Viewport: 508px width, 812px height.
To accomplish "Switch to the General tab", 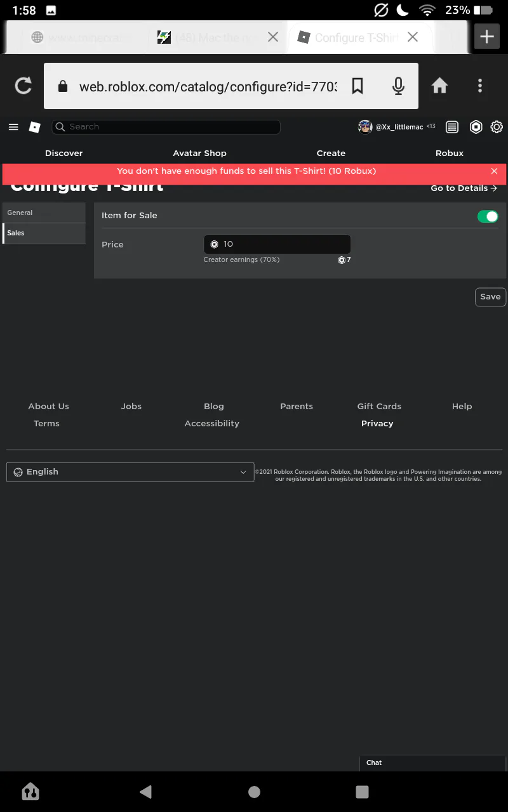I will tap(44, 213).
